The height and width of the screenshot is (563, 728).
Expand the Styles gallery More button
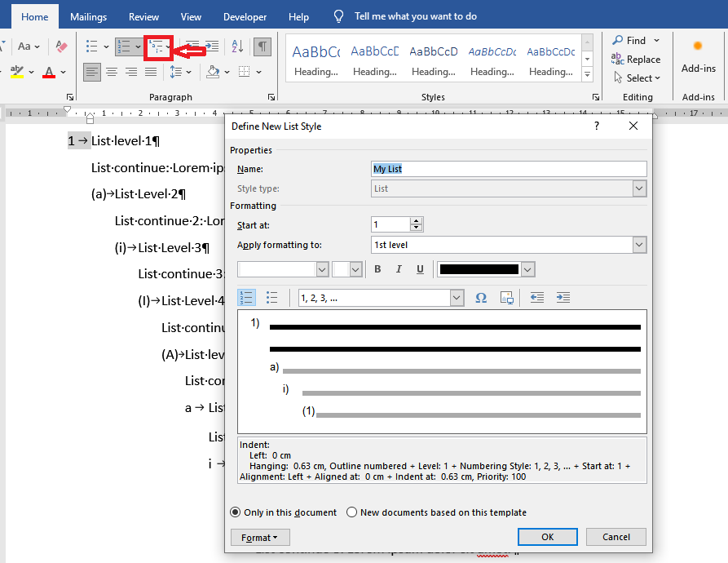point(587,74)
